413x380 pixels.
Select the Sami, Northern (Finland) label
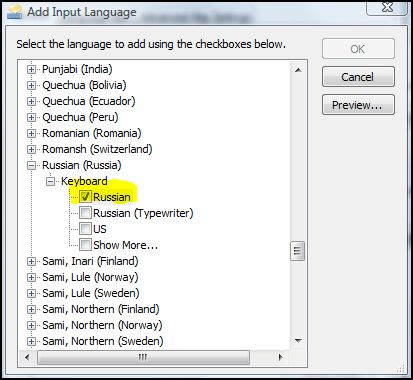point(101,309)
